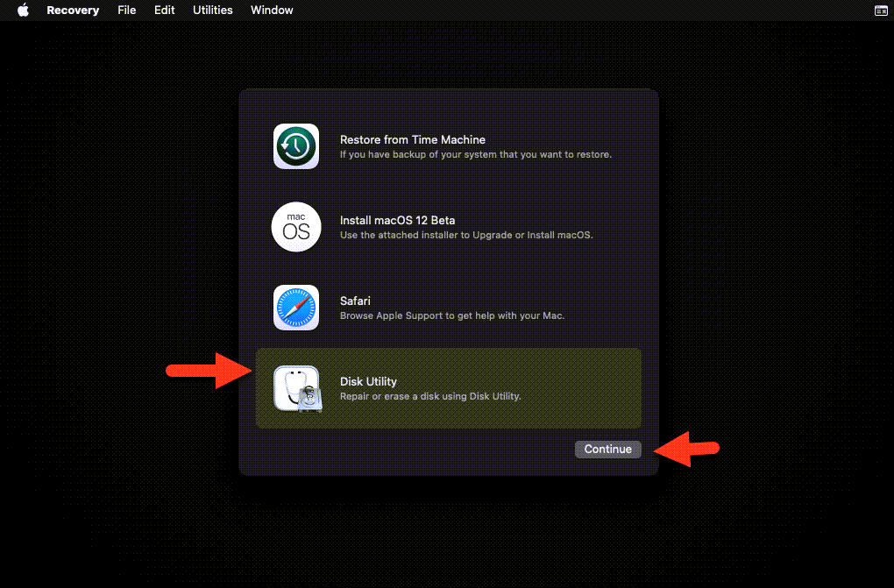Click the input menu icon in the menu bar
The height and width of the screenshot is (588, 894).
(881, 11)
